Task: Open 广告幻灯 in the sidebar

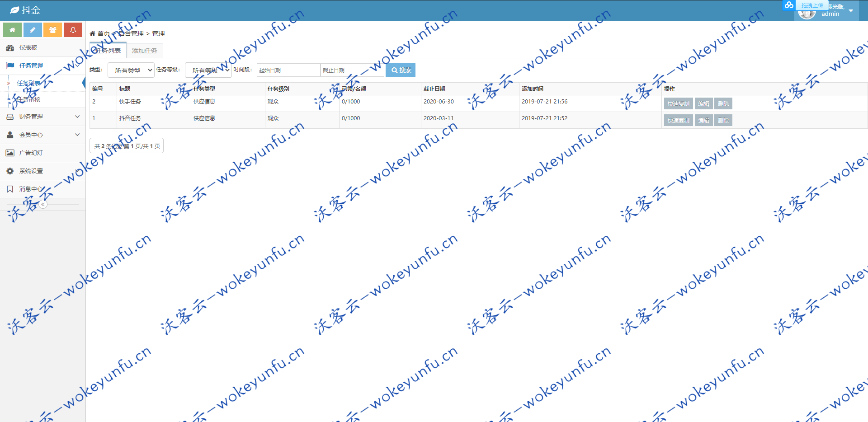Action: pyautogui.click(x=42, y=153)
